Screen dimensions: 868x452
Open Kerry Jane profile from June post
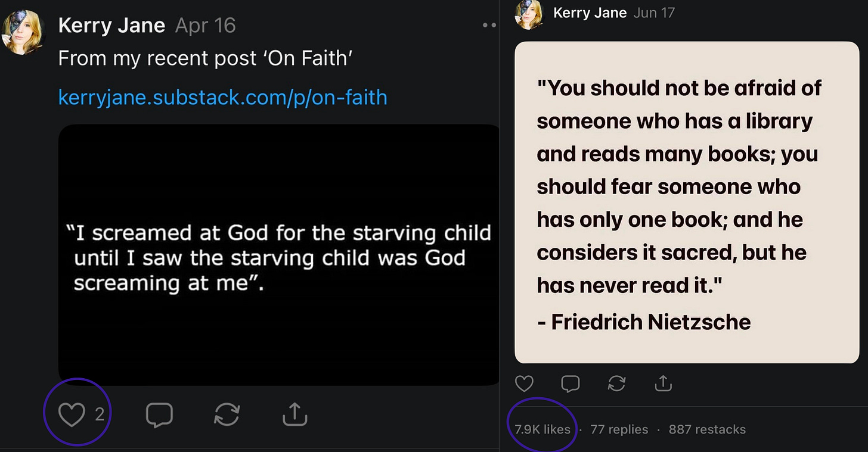(x=589, y=13)
